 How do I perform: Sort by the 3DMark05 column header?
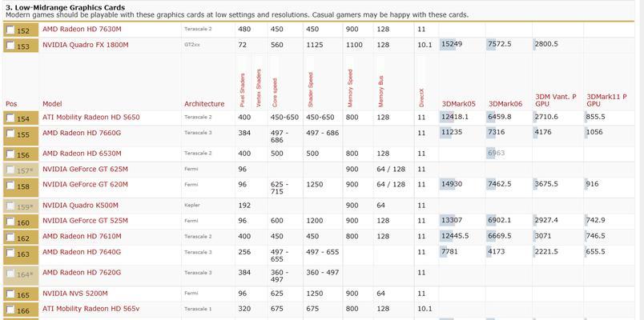[459, 104]
